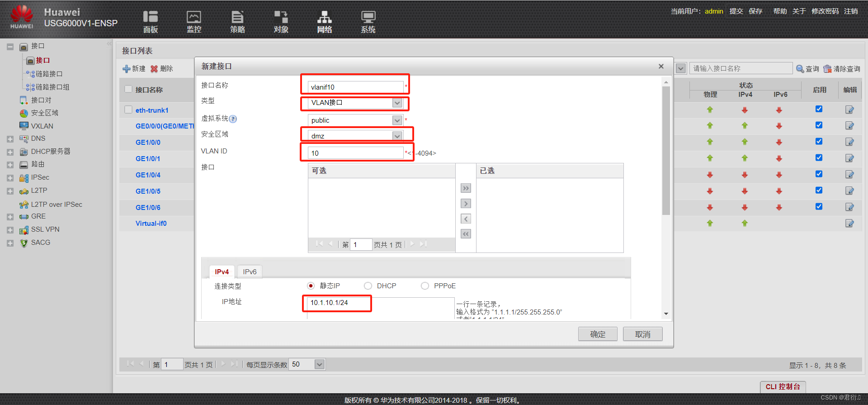Click the 取消 button
868x405 pixels.
click(642, 334)
